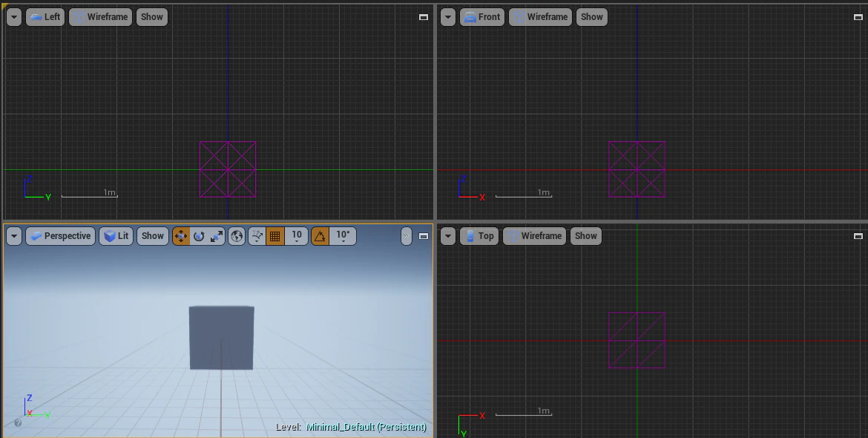Open rotation snap 10° dropdown
The image size is (868, 438).
(343, 236)
